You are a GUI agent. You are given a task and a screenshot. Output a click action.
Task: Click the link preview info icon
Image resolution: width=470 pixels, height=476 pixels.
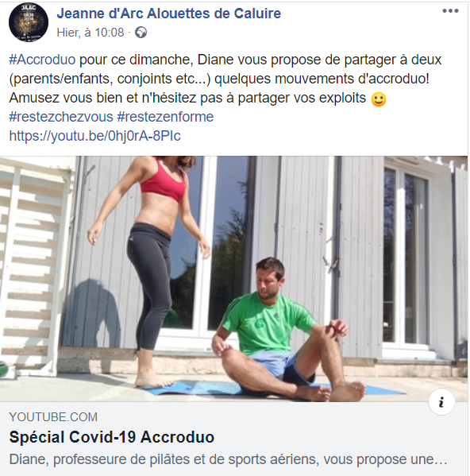pyautogui.click(x=441, y=402)
